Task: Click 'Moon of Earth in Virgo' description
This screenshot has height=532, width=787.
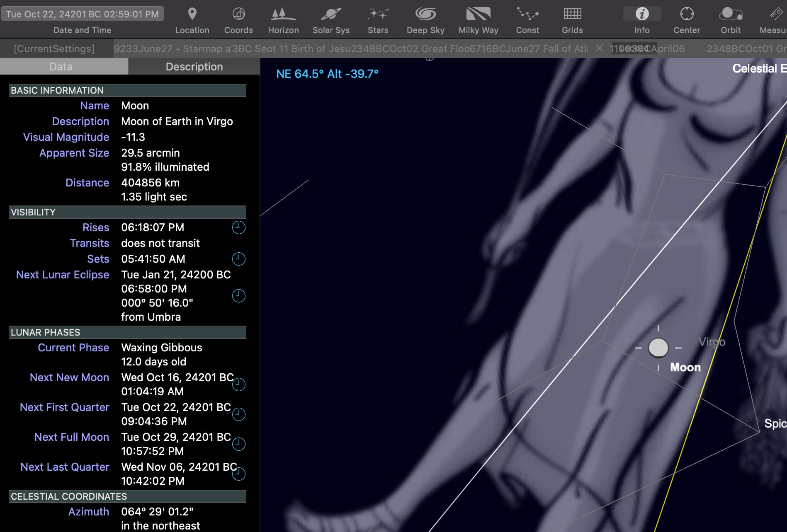Action: point(177,121)
